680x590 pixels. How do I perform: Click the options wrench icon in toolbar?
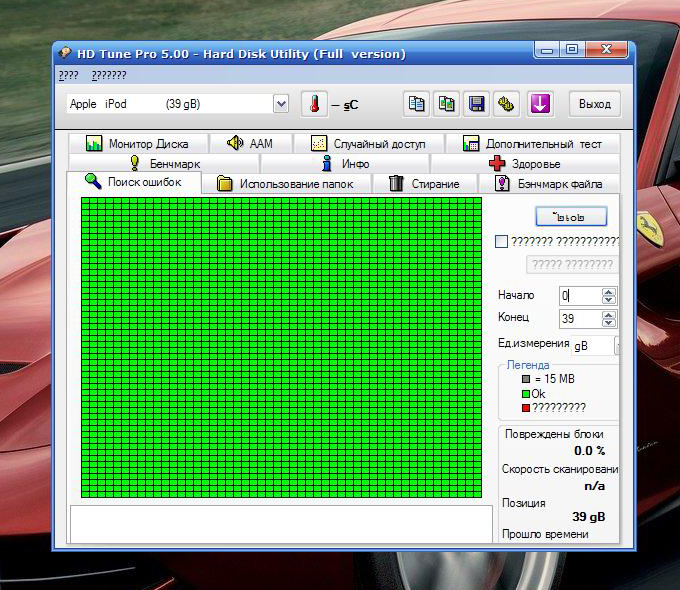coord(507,104)
